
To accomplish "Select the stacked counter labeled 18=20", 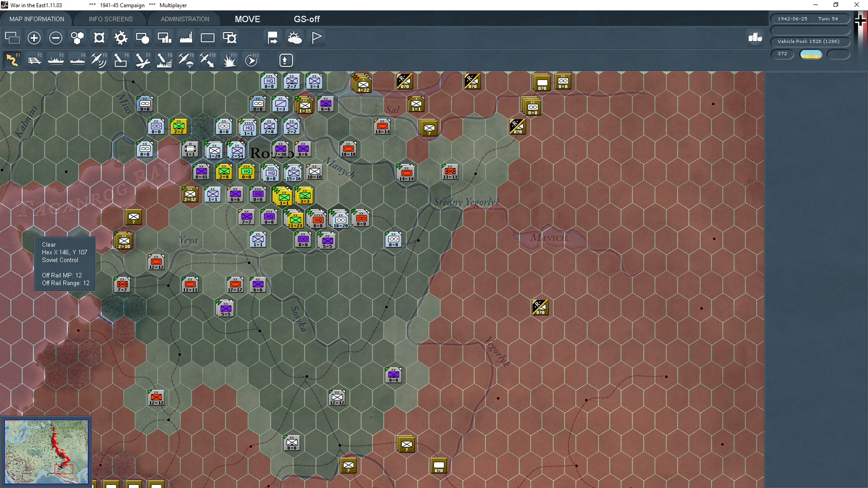I will click(340, 221).
